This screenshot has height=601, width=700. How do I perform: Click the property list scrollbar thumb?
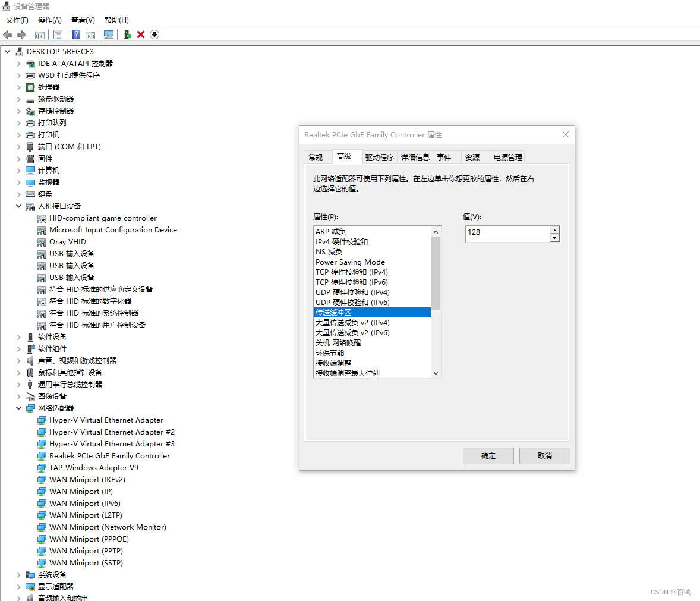coord(436,273)
